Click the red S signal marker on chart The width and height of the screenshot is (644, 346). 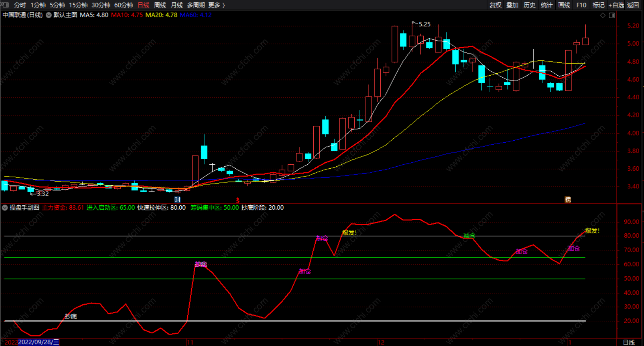click(x=238, y=200)
